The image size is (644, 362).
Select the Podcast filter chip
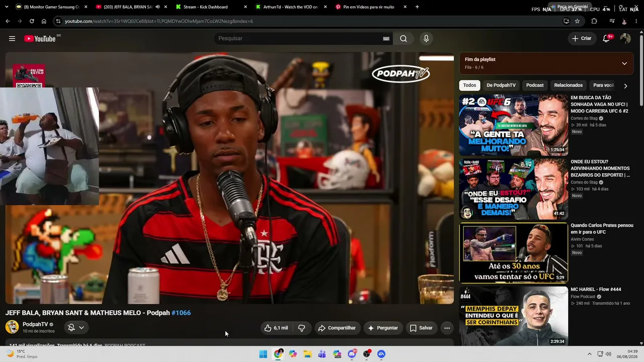pyautogui.click(x=535, y=85)
